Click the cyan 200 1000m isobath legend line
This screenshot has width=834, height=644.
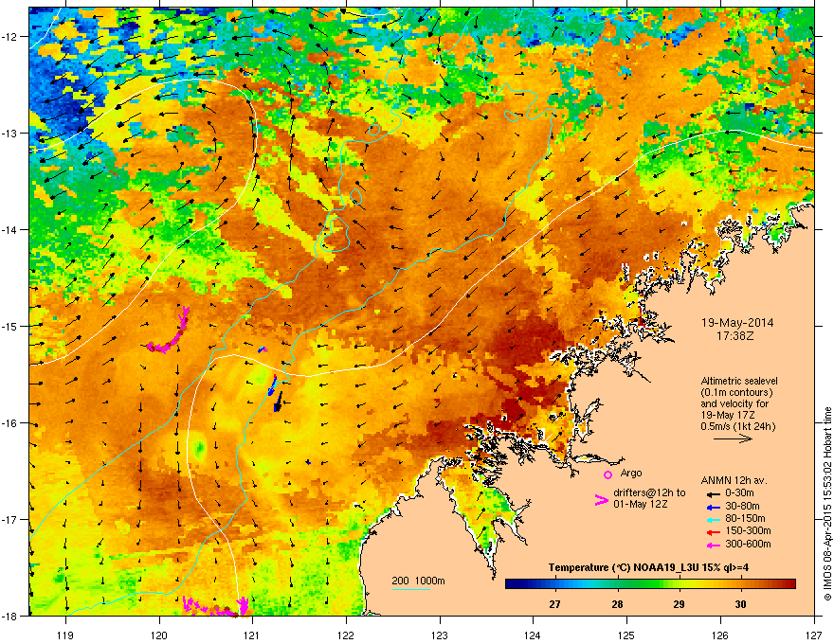(x=411, y=589)
